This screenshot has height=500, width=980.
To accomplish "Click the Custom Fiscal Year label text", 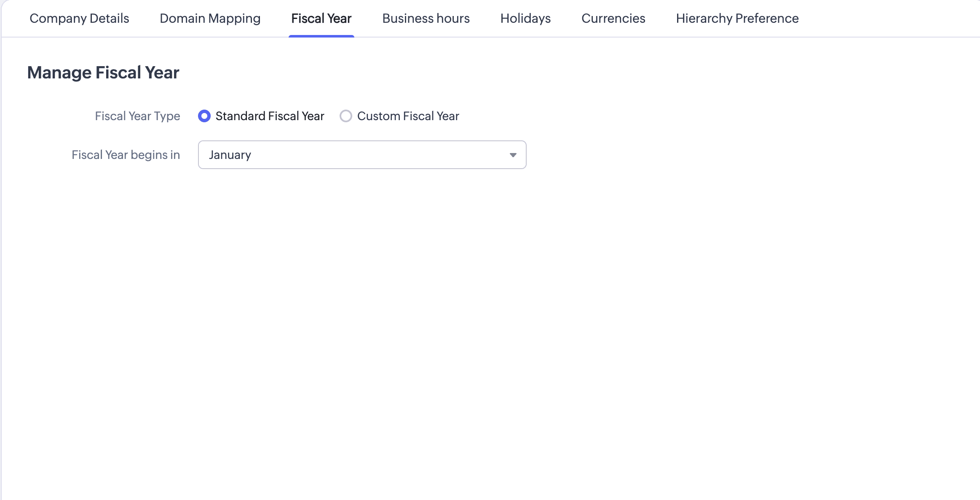I will click(408, 116).
